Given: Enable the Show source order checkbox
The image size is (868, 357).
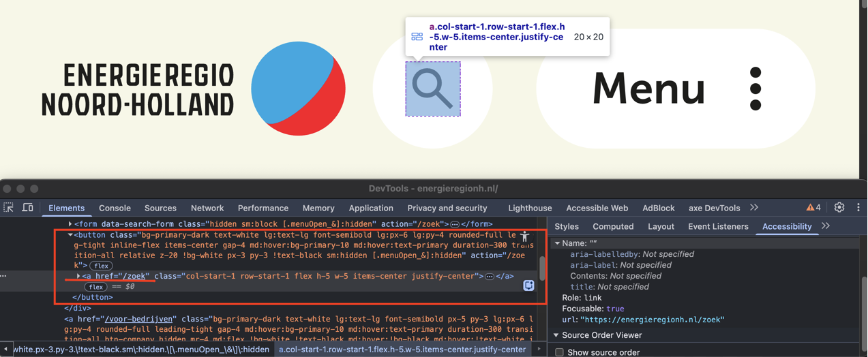Looking at the screenshot, I should [x=560, y=352].
